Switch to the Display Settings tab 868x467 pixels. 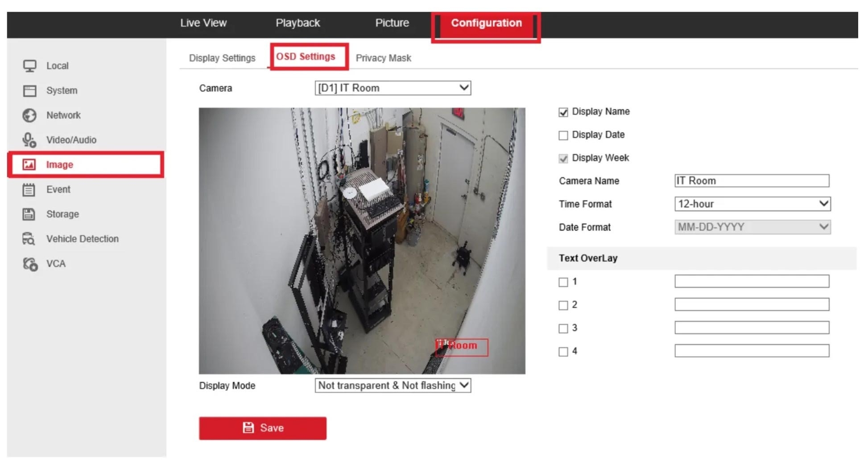pos(222,58)
